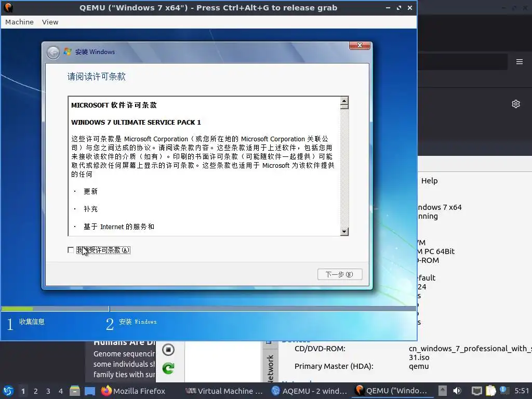This screenshot has height=399, width=532.
Task: Click the step 2 安装 Windows label
Action: tap(137, 322)
